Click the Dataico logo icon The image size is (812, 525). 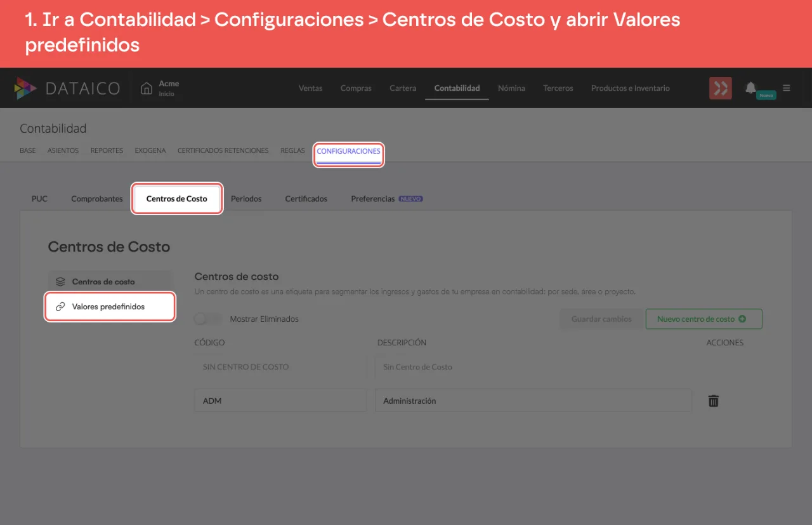tap(26, 88)
